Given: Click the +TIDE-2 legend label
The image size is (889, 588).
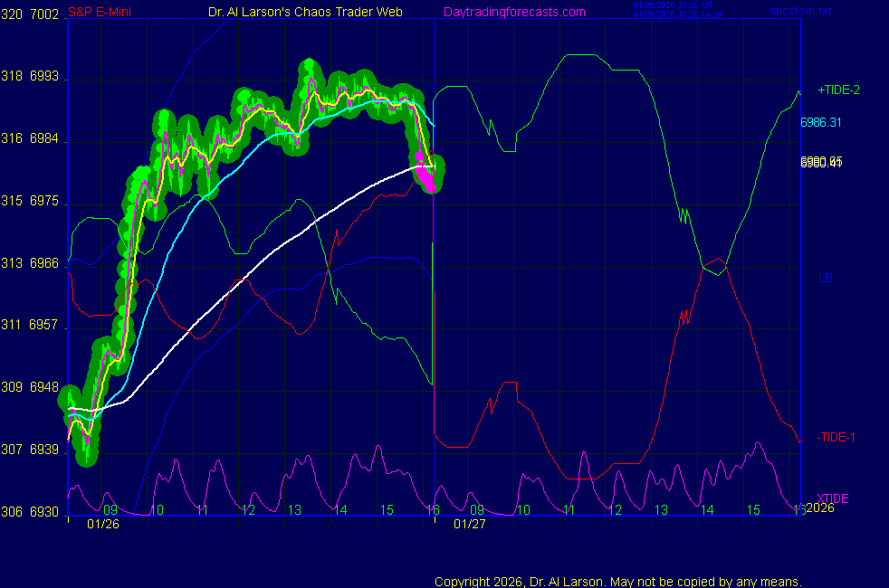Looking at the screenshot, I should 838,90.
